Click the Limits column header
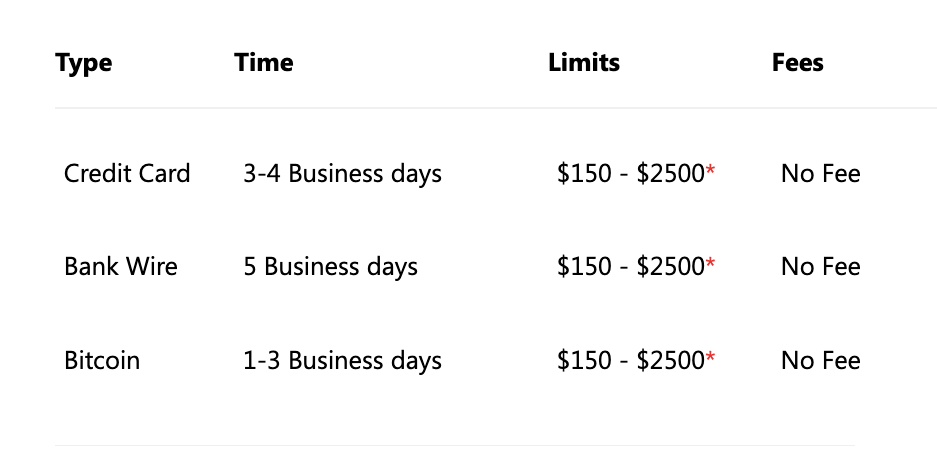The width and height of the screenshot is (937, 453). [584, 62]
